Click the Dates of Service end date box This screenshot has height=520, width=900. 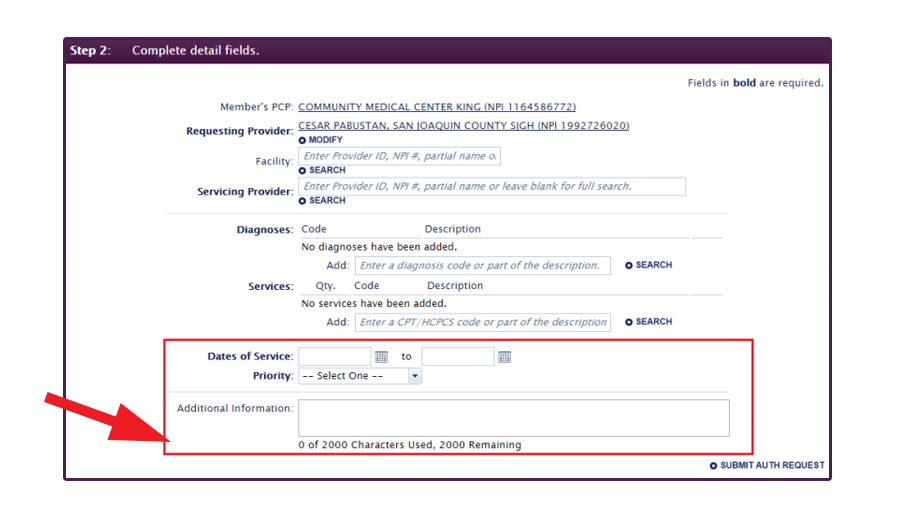pos(458,357)
